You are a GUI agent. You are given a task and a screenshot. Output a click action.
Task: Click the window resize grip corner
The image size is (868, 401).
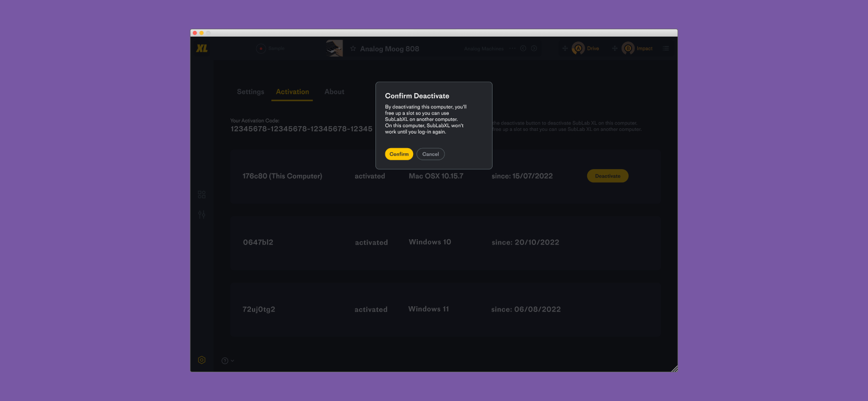pos(674,369)
